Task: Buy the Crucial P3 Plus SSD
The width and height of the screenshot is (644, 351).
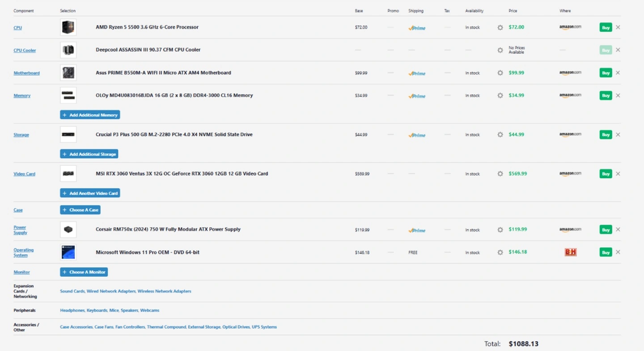Action: point(606,135)
